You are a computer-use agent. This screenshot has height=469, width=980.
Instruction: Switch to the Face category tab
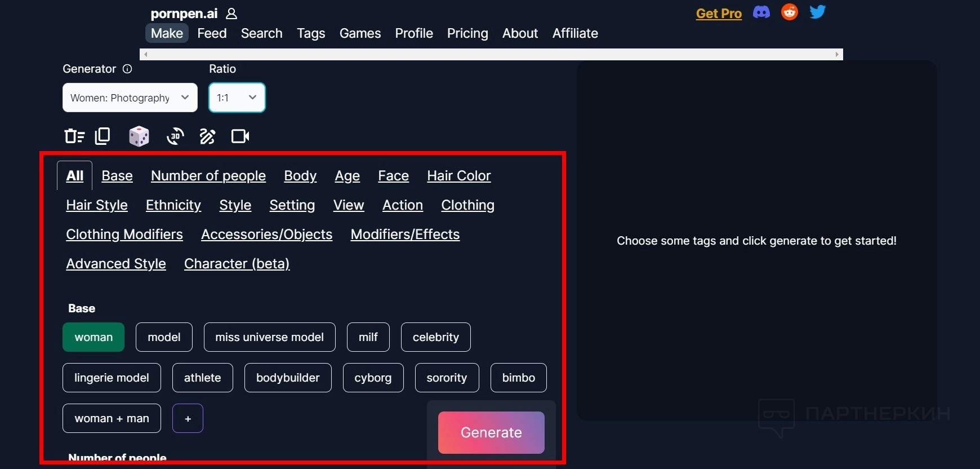tap(394, 176)
